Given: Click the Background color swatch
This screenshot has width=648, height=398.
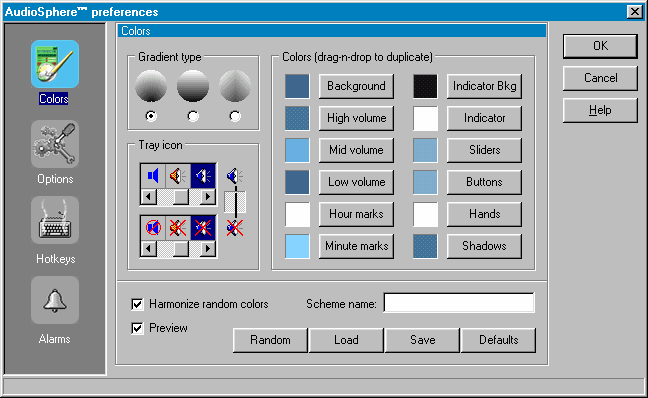Looking at the screenshot, I should tap(297, 86).
